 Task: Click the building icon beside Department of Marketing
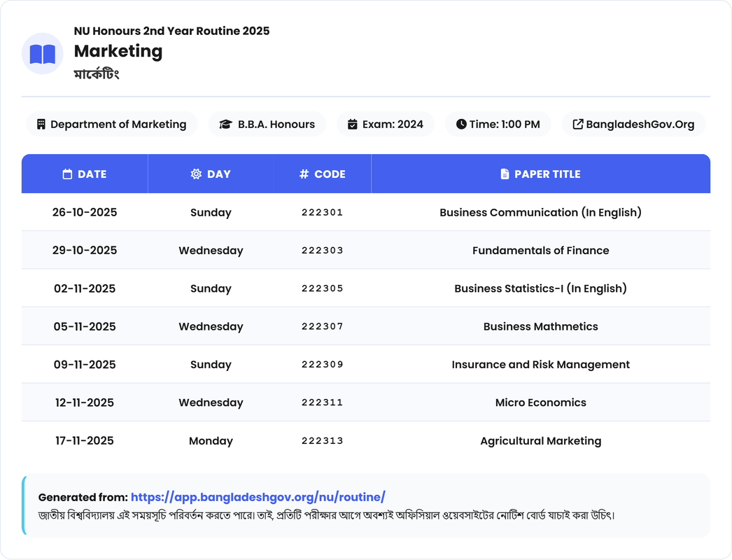click(41, 125)
